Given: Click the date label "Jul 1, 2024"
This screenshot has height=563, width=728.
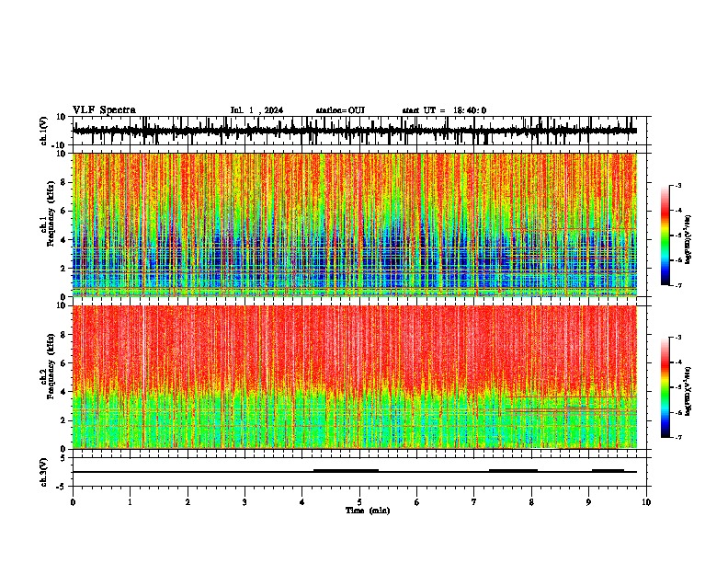Looking at the screenshot, I should 256,110.
